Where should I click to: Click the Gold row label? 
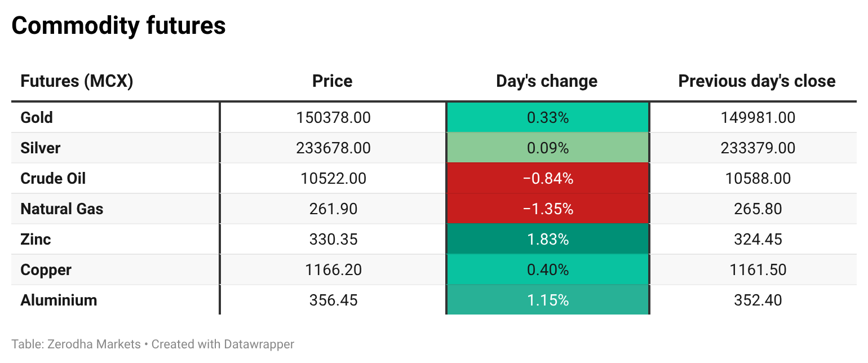pos(37,118)
